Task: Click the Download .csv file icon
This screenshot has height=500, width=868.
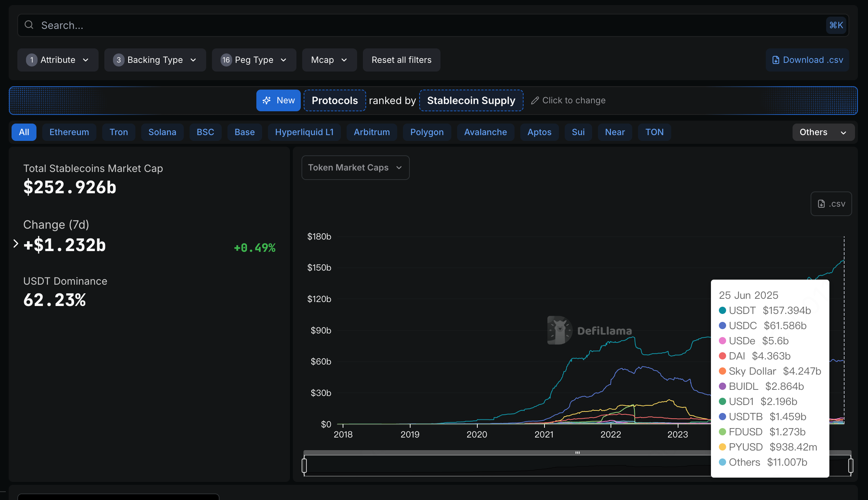Action: 776,60
